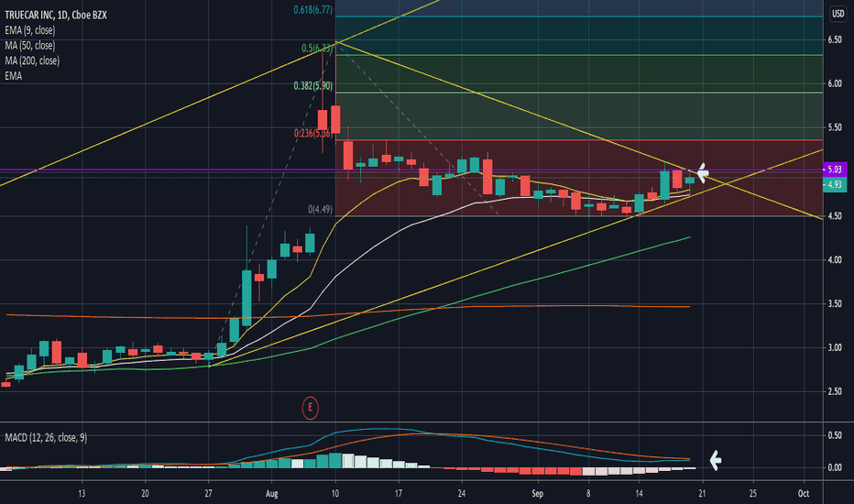Click the 5.03 purple price label
The image size is (854, 504).
[835, 170]
